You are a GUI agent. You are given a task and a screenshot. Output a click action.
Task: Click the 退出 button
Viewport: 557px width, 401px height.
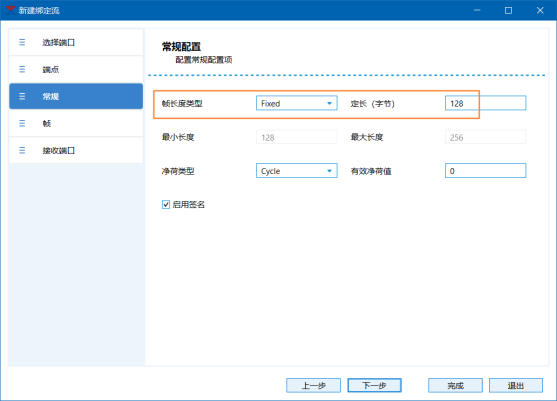[x=516, y=385]
